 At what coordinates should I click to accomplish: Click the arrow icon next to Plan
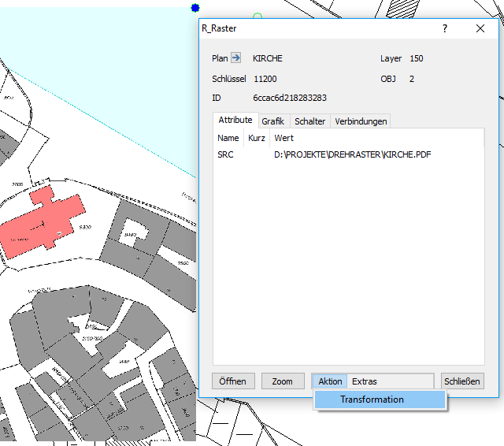pos(235,58)
